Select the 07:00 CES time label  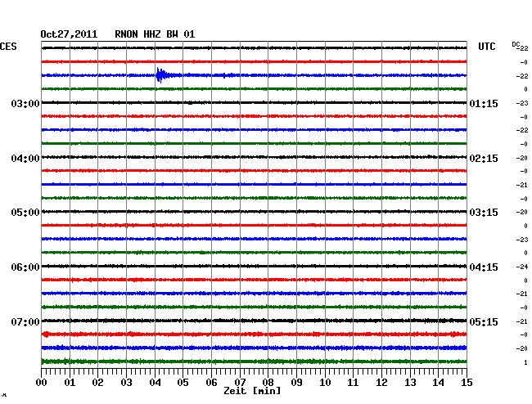coord(25,321)
